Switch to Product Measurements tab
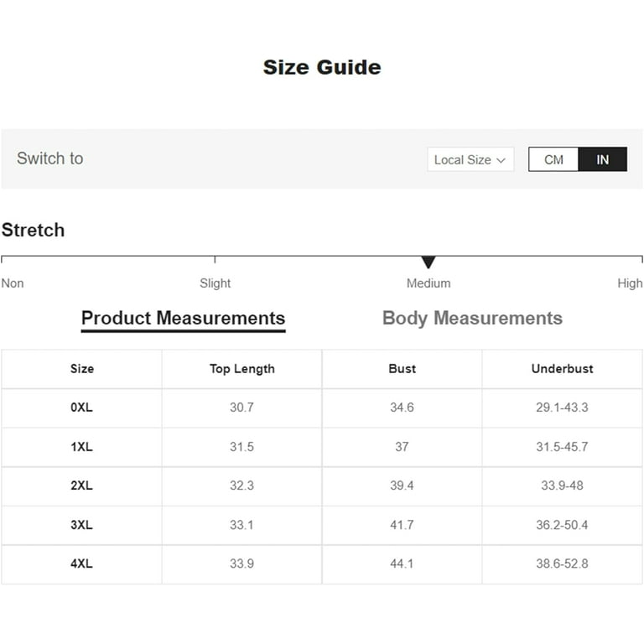 pyautogui.click(x=183, y=319)
